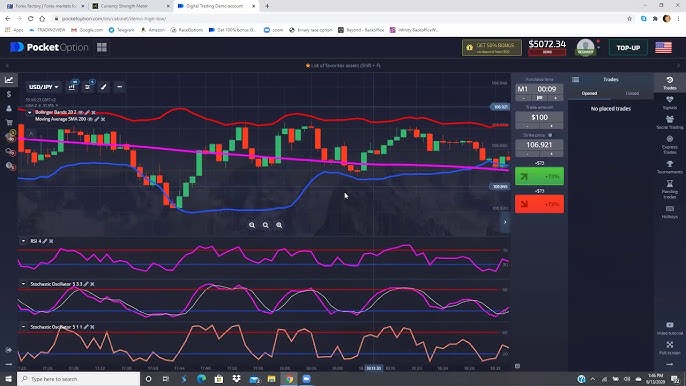The height and width of the screenshot is (386, 686).
Task: Open the US flag language selector
Action: [x=663, y=47]
